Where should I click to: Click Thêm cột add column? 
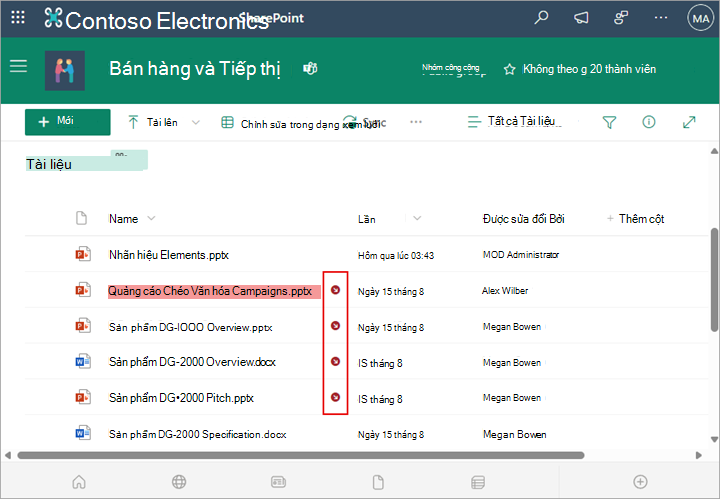[x=636, y=219]
